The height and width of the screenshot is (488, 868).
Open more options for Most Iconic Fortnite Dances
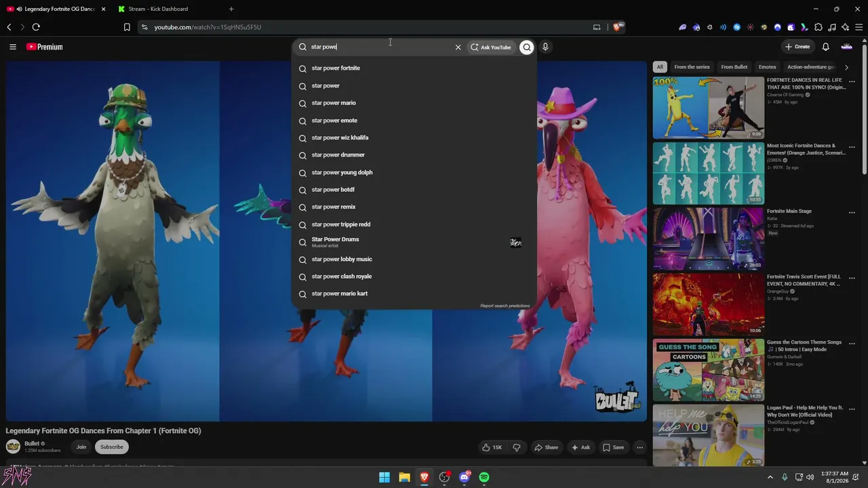852,146
